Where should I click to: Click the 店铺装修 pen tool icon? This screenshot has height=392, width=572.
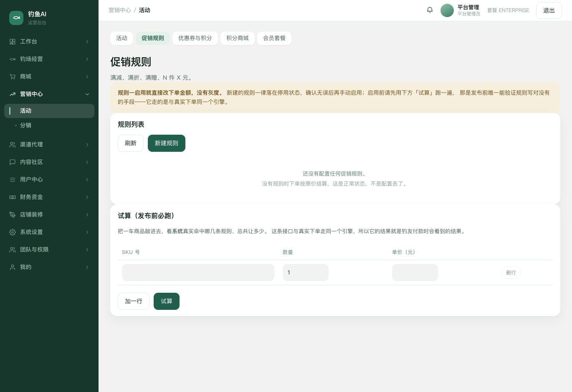point(13,215)
